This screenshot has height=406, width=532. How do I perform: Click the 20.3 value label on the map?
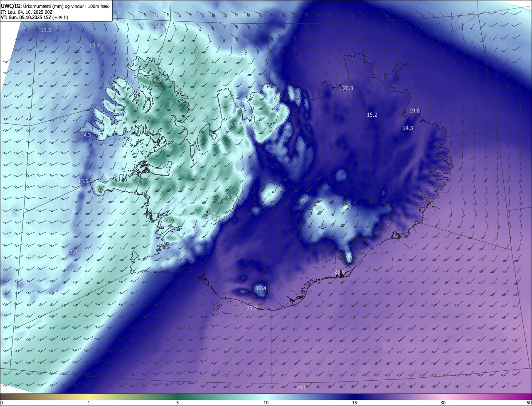(348, 88)
